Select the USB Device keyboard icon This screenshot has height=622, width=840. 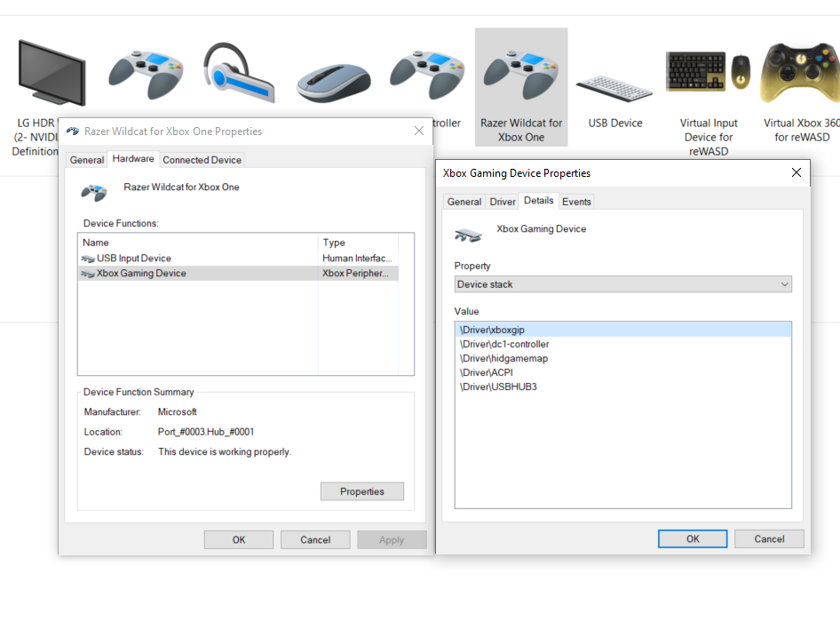tap(614, 89)
